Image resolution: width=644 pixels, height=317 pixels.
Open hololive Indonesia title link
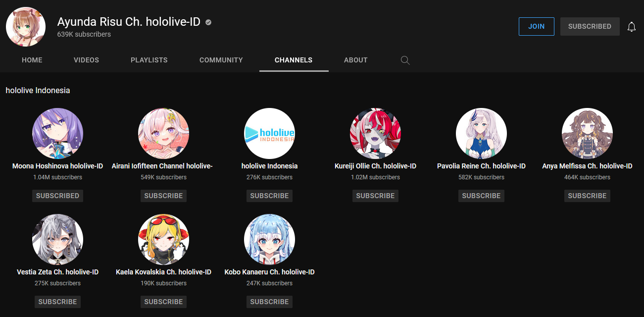[x=269, y=166]
